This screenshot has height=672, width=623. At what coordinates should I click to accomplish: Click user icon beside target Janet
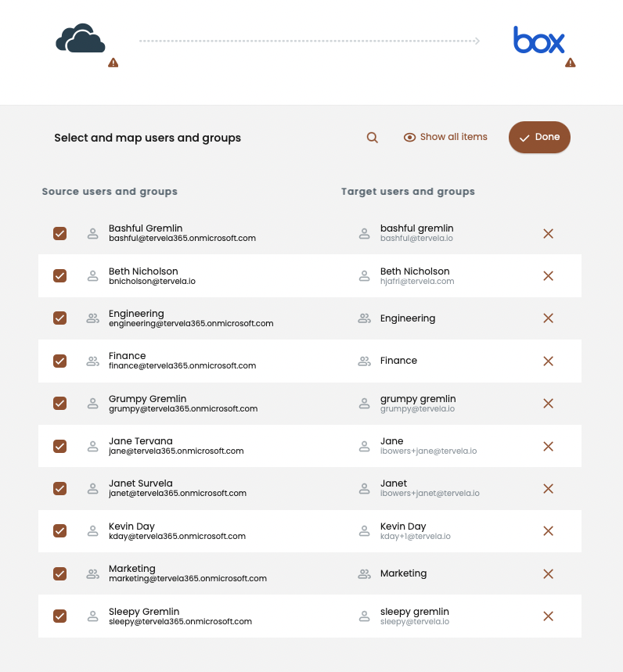tap(364, 488)
